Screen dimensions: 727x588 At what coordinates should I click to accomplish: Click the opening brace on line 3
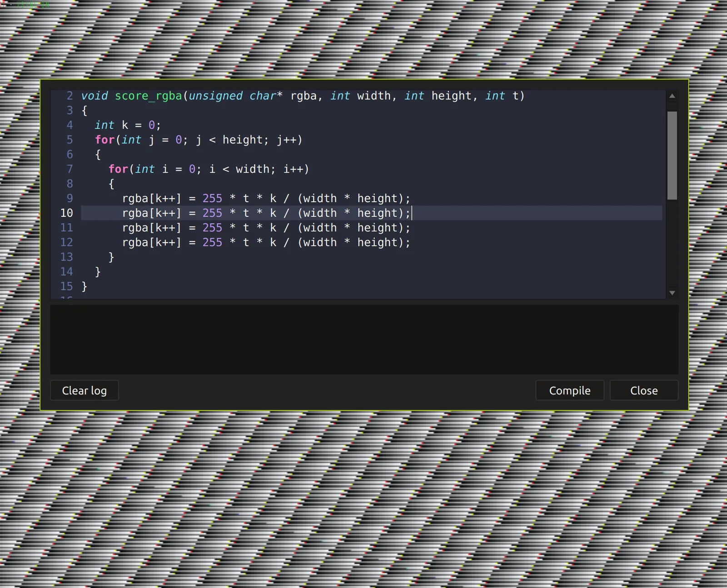tap(84, 110)
